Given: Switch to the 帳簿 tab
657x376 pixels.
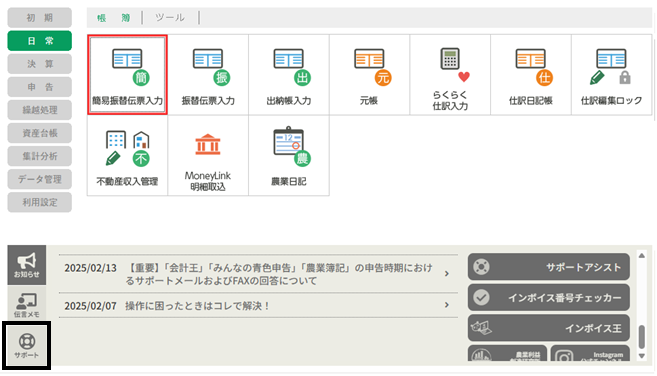Looking at the screenshot, I should point(114,18).
